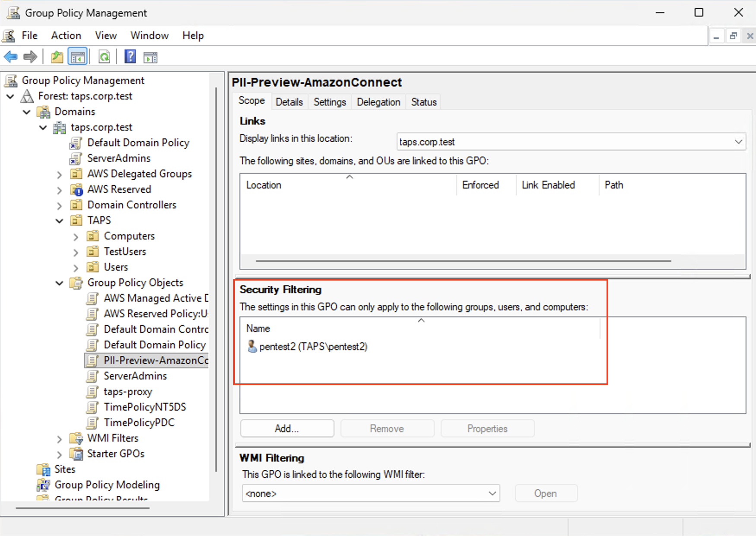This screenshot has height=536, width=756.
Task: Toggle the Show/Hide Console Tree icon
Action: coord(78,57)
